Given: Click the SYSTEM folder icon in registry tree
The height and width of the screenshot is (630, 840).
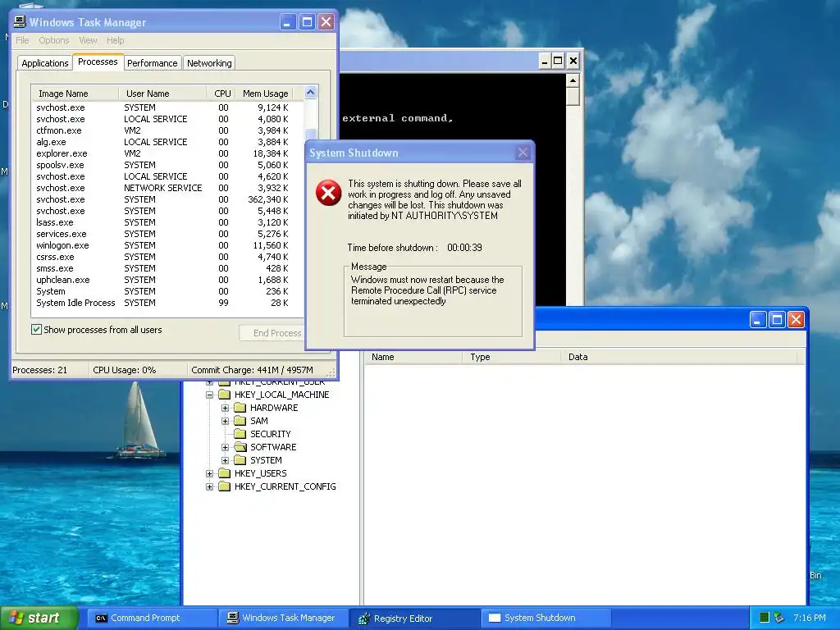Looking at the screenshot, I should 240,460.
